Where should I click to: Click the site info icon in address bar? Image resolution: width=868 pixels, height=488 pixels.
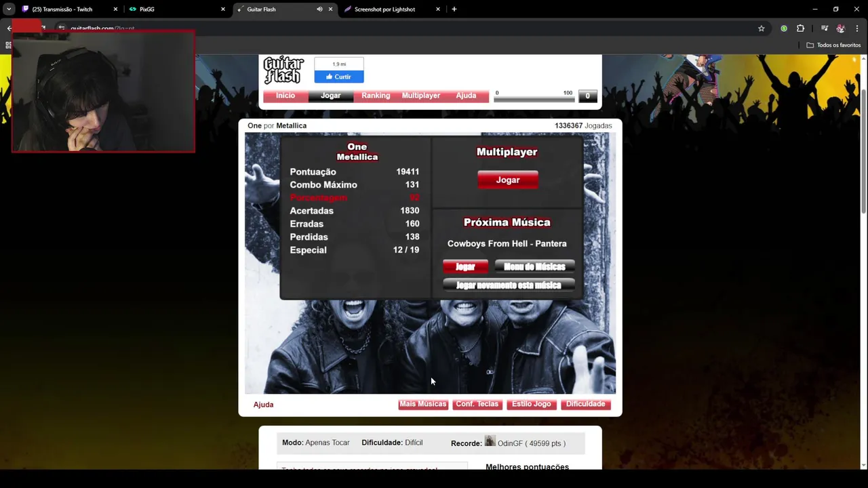(x=62, y=28)
